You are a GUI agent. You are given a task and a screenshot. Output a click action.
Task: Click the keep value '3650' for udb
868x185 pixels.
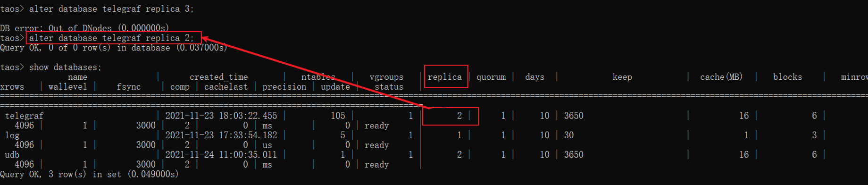pos(574,155)
